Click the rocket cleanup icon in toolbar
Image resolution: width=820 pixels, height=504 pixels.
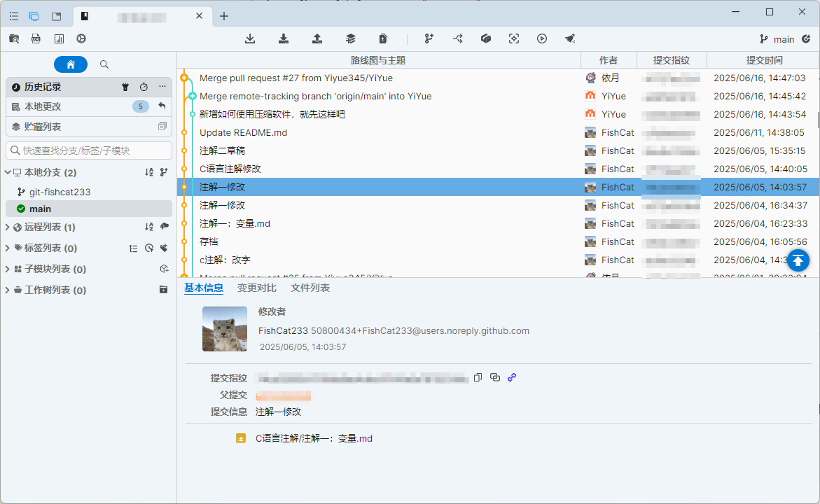click(x=570, y=39)
